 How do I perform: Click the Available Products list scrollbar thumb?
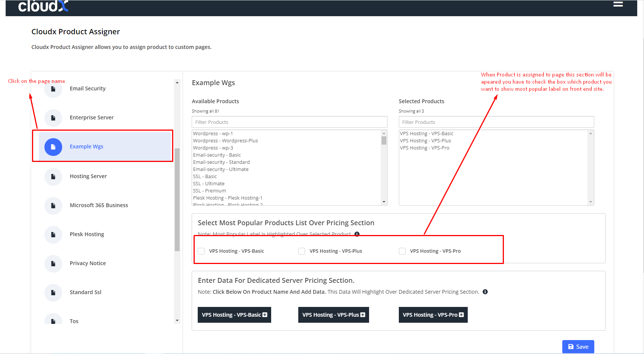click(x=384, y=141)
